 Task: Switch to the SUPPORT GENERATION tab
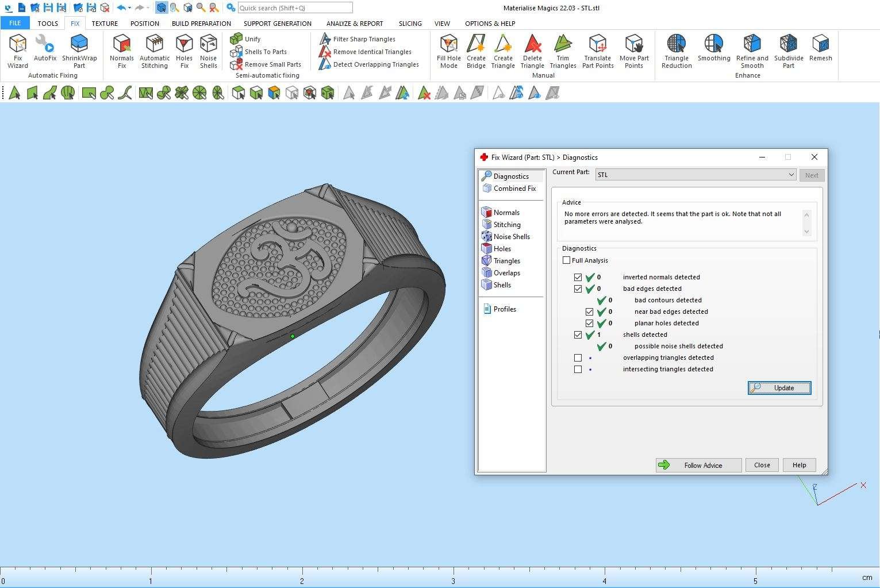pos(277,24)
